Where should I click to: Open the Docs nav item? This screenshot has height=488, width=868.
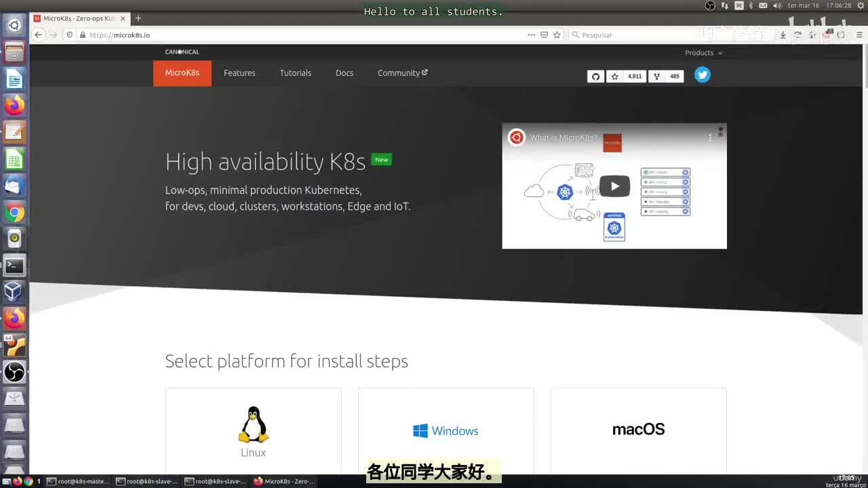(x=344, y=73)
